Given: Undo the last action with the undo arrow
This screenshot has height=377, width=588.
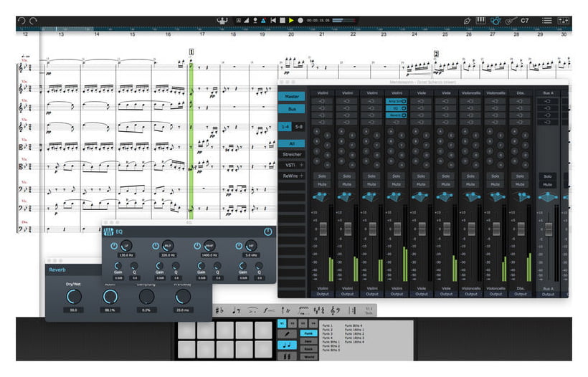Looking at the screenshot, I should (22, 21).
